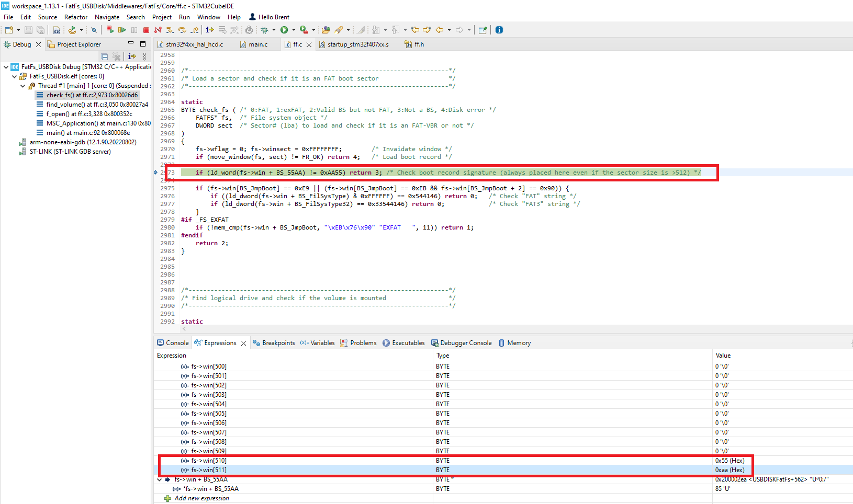Click the Step Return icon
The height and width of the screenshot is (504, 853).
pyautogui.click(x=195, y=30)
